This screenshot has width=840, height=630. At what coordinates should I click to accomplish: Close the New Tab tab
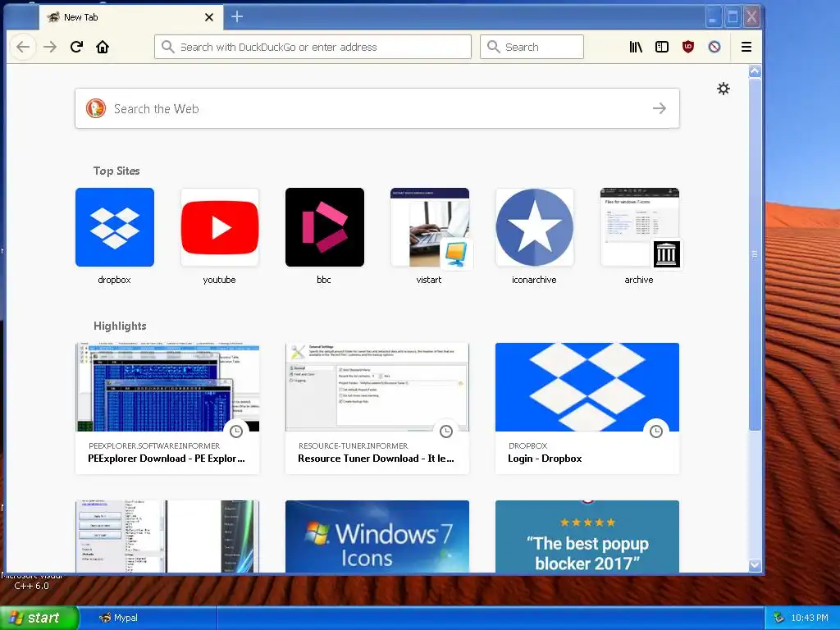click(x=209, y=17)
